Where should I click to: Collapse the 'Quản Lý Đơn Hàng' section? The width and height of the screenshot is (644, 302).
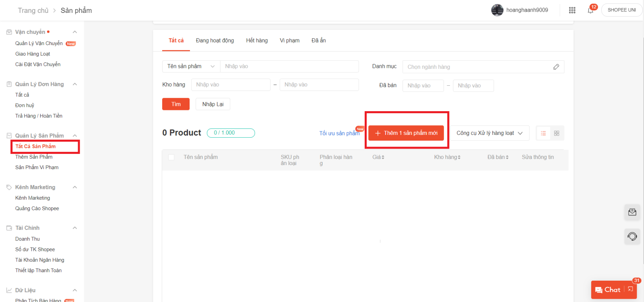point(75,84)
